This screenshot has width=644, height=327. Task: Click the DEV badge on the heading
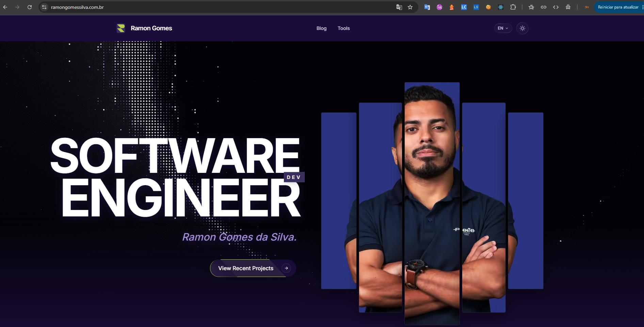tap(294, 177)
